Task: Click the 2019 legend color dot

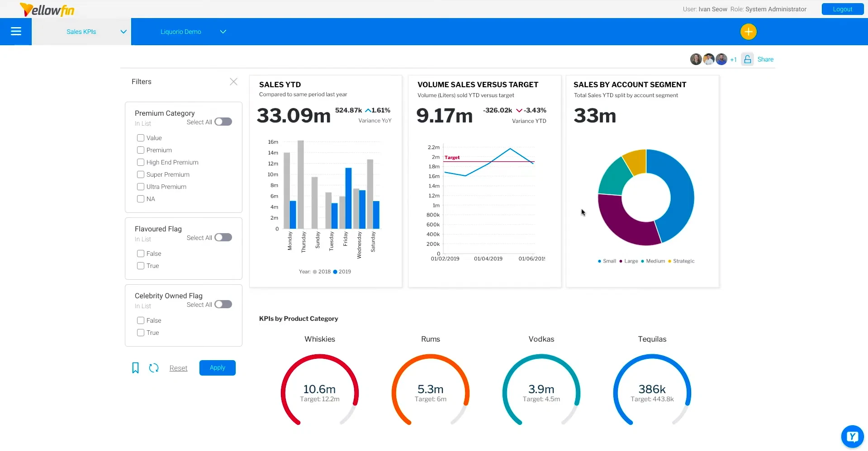Action: click(335, 272)
